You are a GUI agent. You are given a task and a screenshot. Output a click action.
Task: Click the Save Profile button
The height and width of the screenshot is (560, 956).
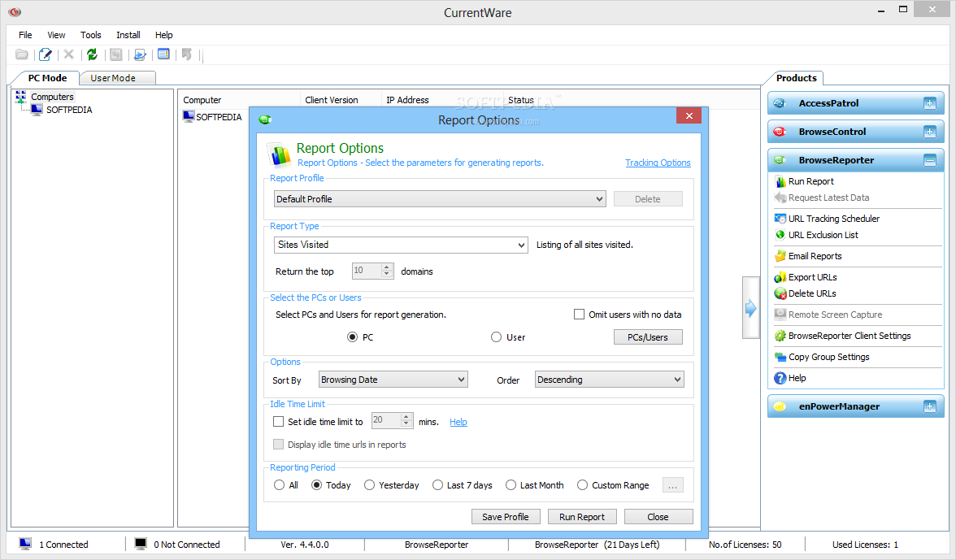(x=506, y=517)
